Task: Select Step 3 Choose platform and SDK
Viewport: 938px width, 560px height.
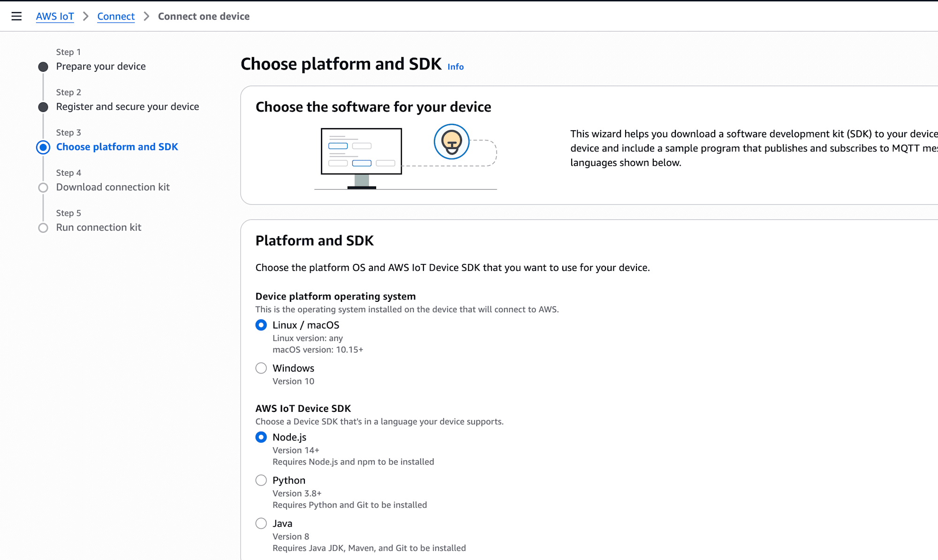Action: click(117, 147)
